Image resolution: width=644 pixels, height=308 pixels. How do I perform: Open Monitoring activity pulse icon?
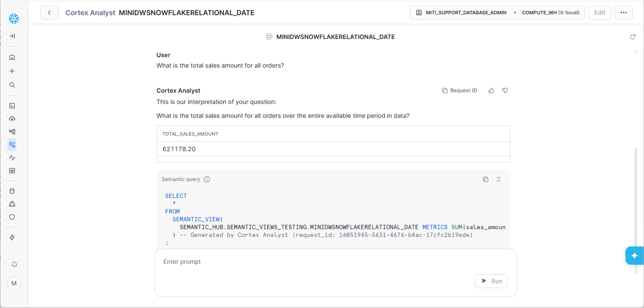12,158
